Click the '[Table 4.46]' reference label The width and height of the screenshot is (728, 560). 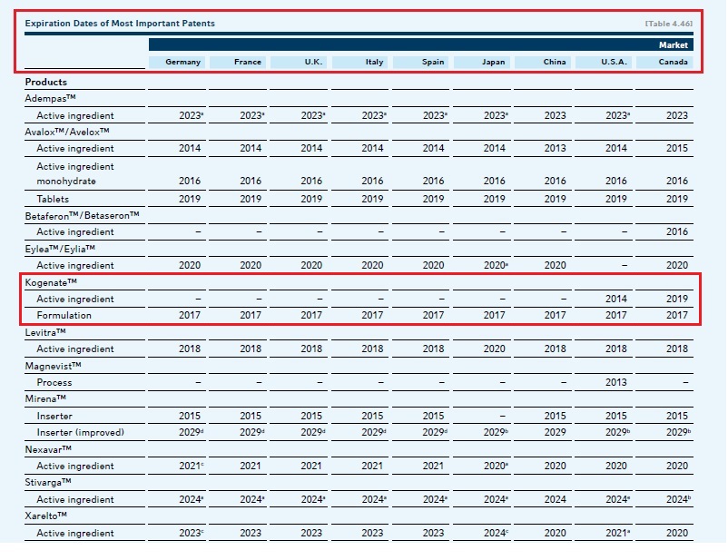pyautogui.click(x=669, y=24)
